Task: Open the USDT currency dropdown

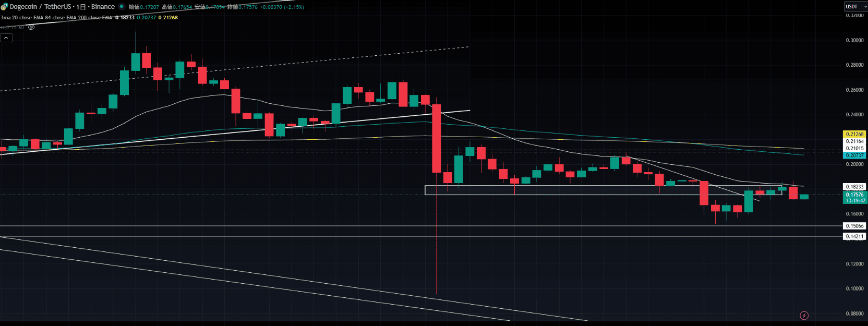Action: [855, 7]
